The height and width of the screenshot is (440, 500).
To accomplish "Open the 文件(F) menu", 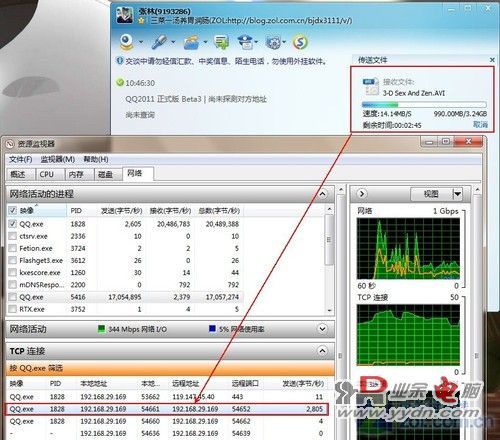I will tap(20, 159).
